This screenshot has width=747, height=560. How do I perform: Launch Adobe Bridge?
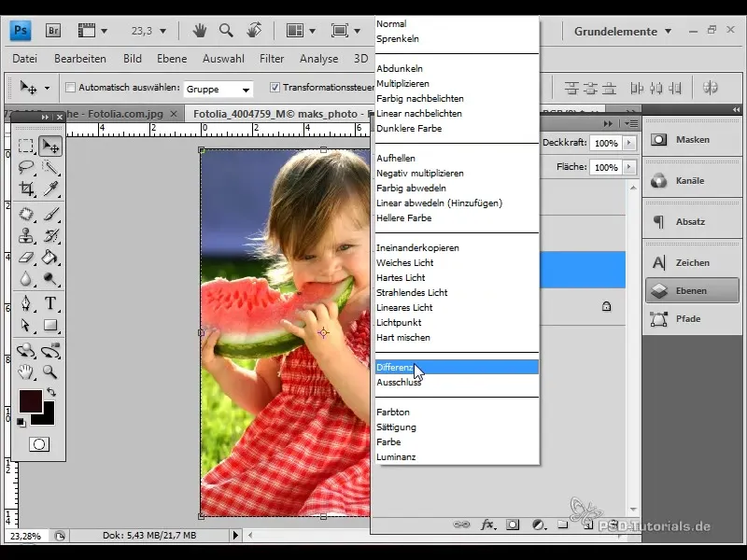point(53,31)
